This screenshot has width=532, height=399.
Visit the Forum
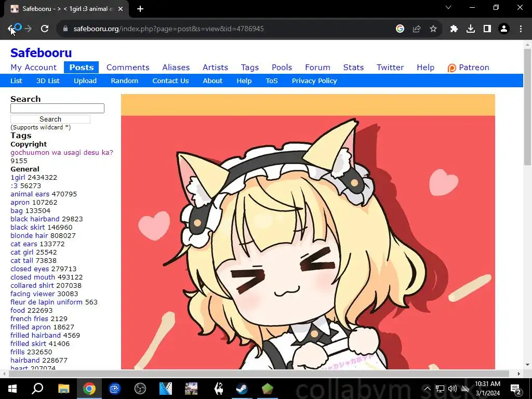click(317, 68)
